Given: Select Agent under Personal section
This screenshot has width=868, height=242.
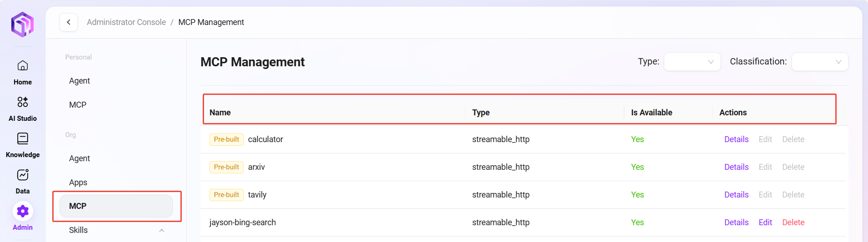Looking at the screenshot, I should [x=80, y=81].
